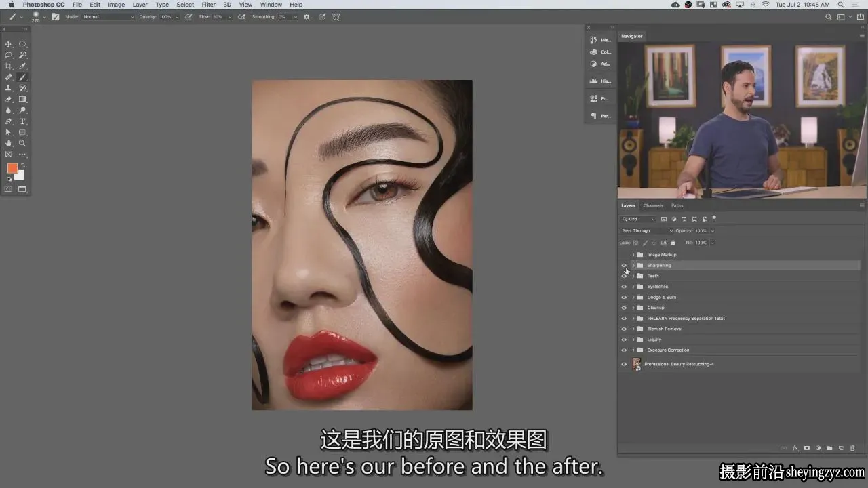
Task: Open the Pass Through blend mode dropdown
Action: pos(646,231)
